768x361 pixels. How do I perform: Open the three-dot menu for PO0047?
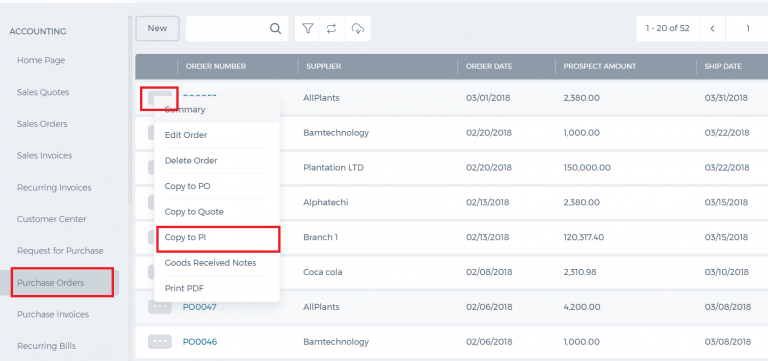[x=160, y=307]
